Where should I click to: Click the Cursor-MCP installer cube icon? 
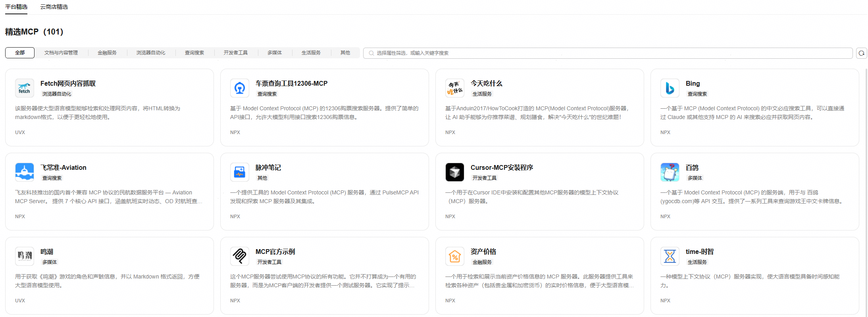[x=454, y=172]
